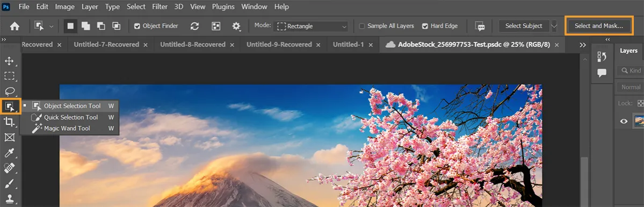Choose Object Selection Tool from flyout

click(x=70, y=106)
